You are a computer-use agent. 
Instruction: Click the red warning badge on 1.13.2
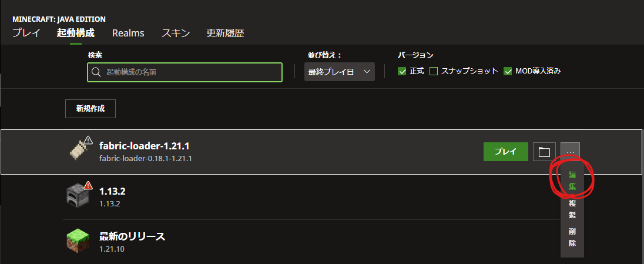(88, 185)
